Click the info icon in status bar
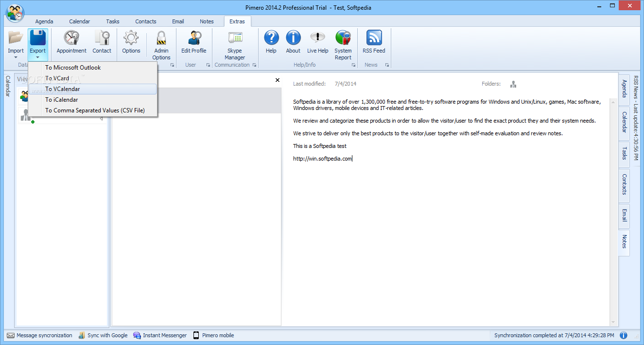644x345 pixels. pyautogui.click(x=624, y=335)
